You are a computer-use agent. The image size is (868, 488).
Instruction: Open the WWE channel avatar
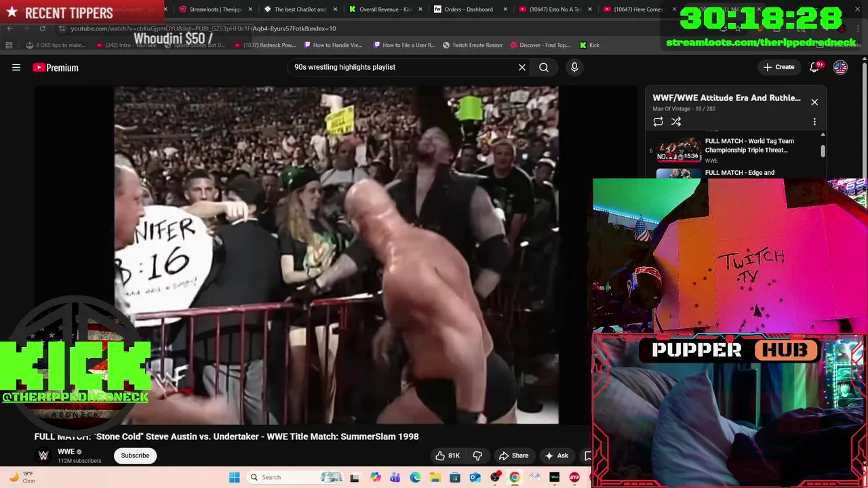click(43, 455)
